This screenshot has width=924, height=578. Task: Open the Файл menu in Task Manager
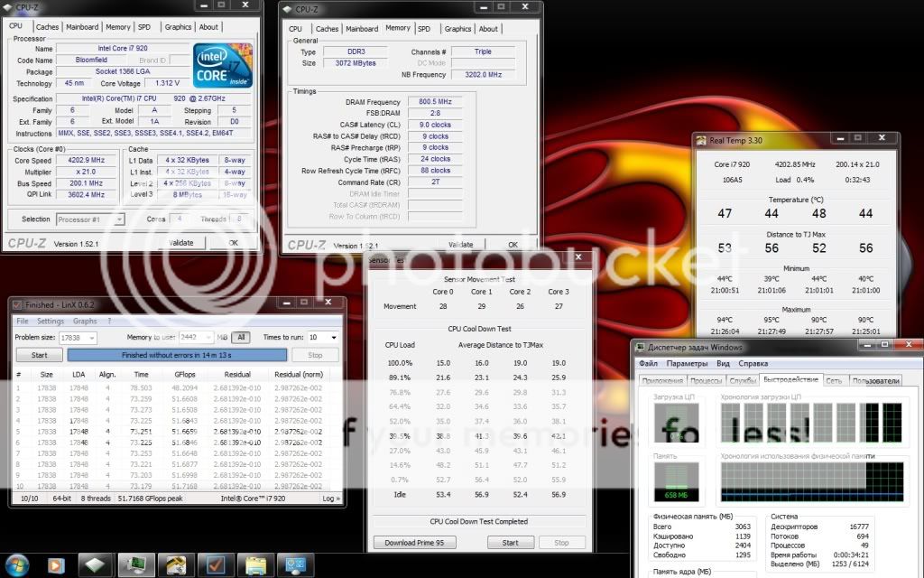coord(648,364)
